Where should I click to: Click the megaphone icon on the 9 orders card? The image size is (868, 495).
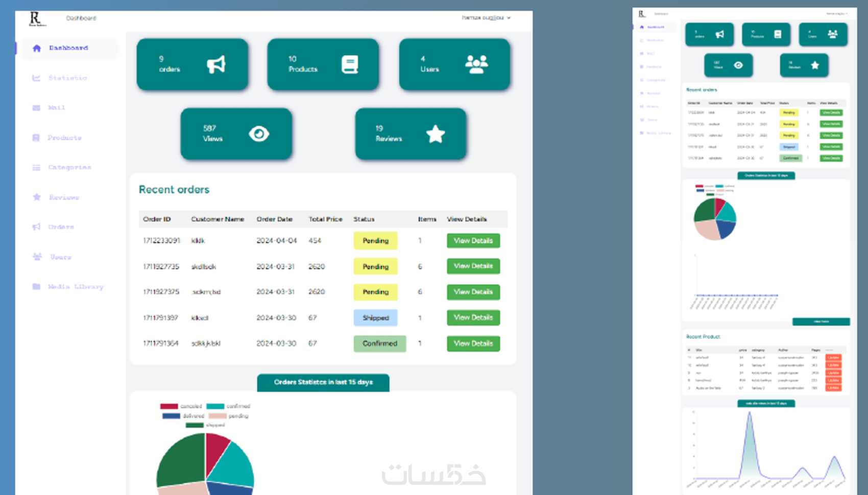tap(216, 65)
